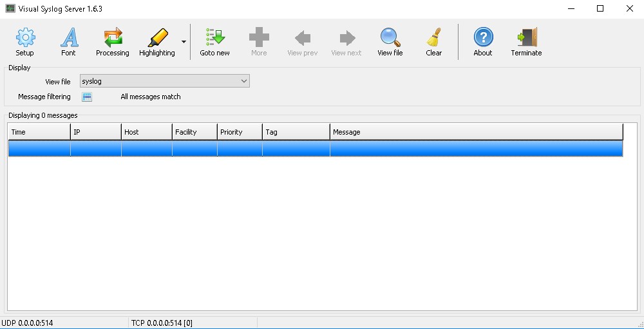This screenshot has width=644, height=329.
Task: Sort by the Time column header
Action: click(39, 132)
